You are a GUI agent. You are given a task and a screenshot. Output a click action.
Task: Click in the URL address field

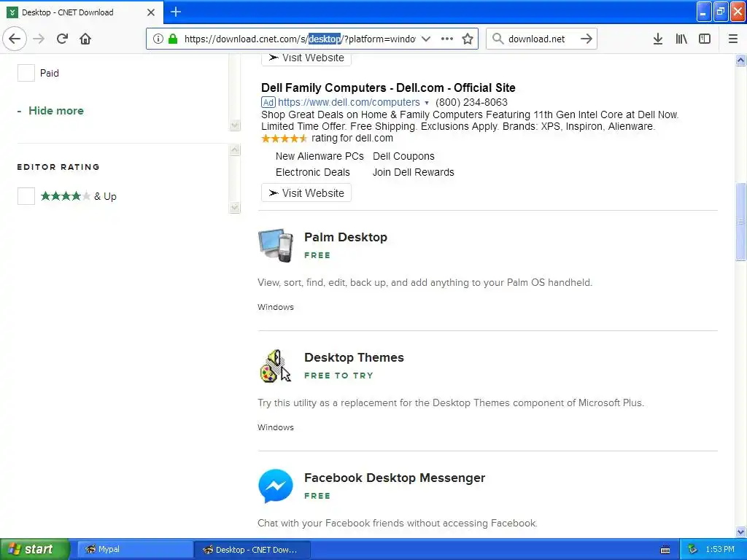coord(300,39)
